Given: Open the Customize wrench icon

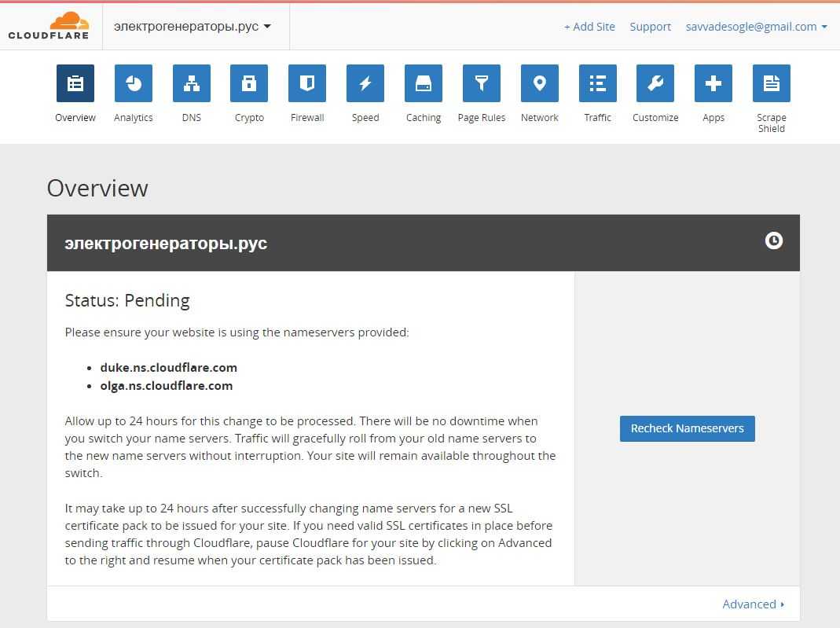Looking at the screenshot, I should [655, 83].
